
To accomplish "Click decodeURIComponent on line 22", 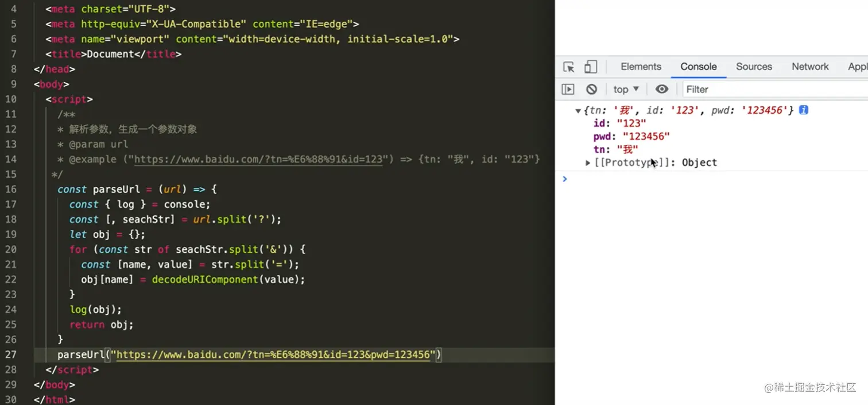I will 205,279.
